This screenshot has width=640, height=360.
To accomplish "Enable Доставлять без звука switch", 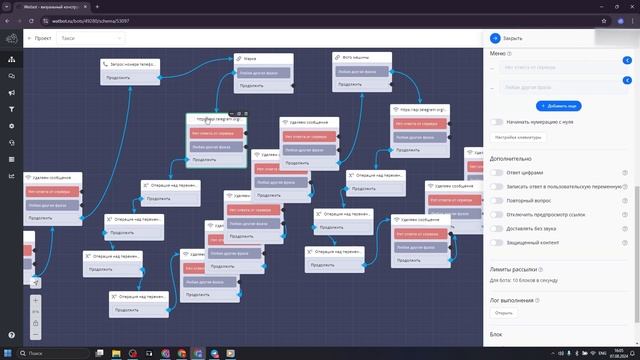I will [x=496, y=229].
